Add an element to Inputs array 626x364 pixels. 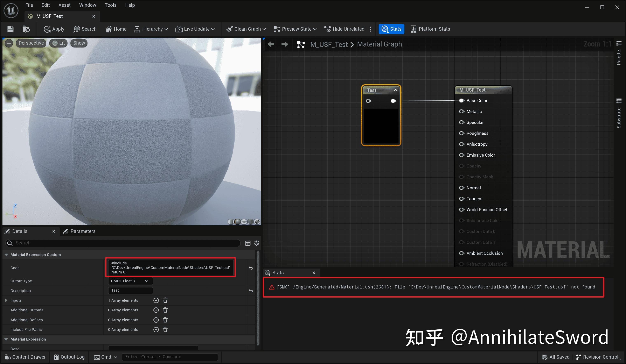coord(156,300)
